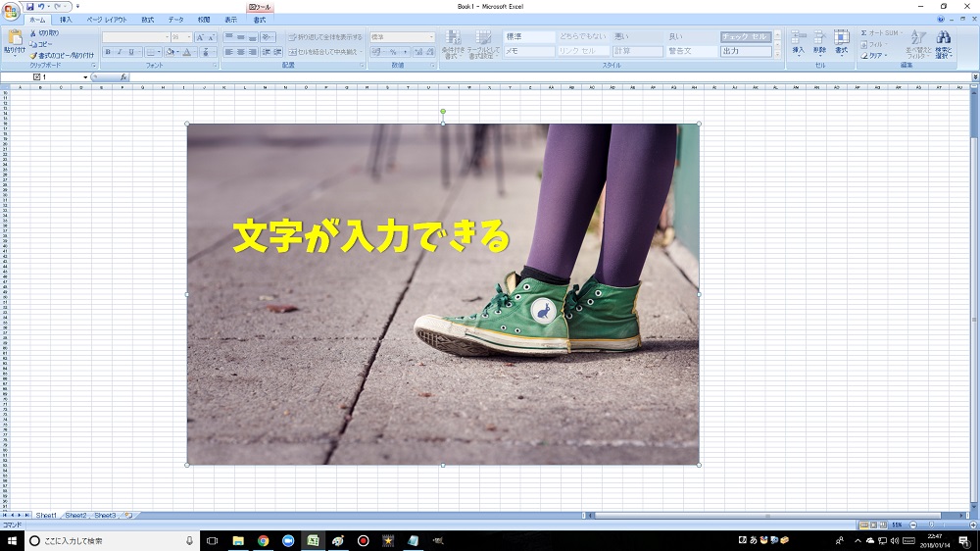Open the Office button menu
This screenshot has width=980, height=551.
(x=11, y=11)
